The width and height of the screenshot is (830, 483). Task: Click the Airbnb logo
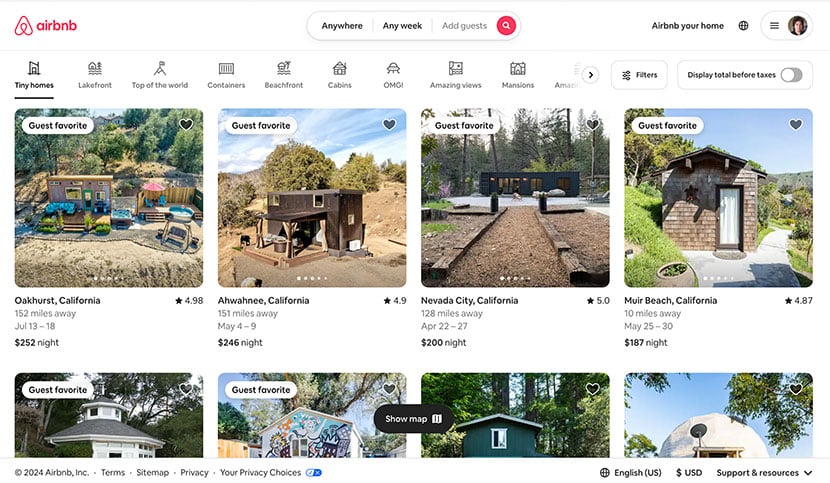click(x=45, y=26)
